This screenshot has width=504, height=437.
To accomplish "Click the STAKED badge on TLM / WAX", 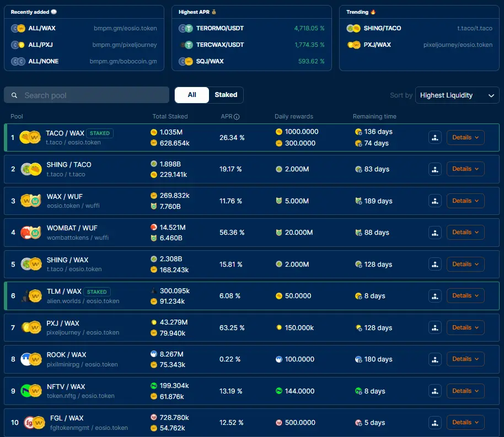I will [97, 292].
